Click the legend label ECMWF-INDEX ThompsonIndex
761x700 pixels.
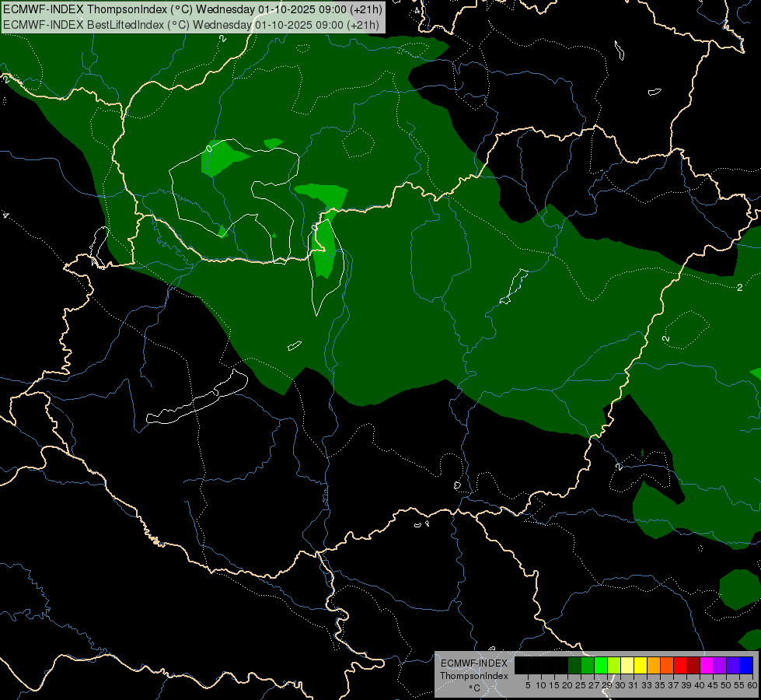point(473,670)
